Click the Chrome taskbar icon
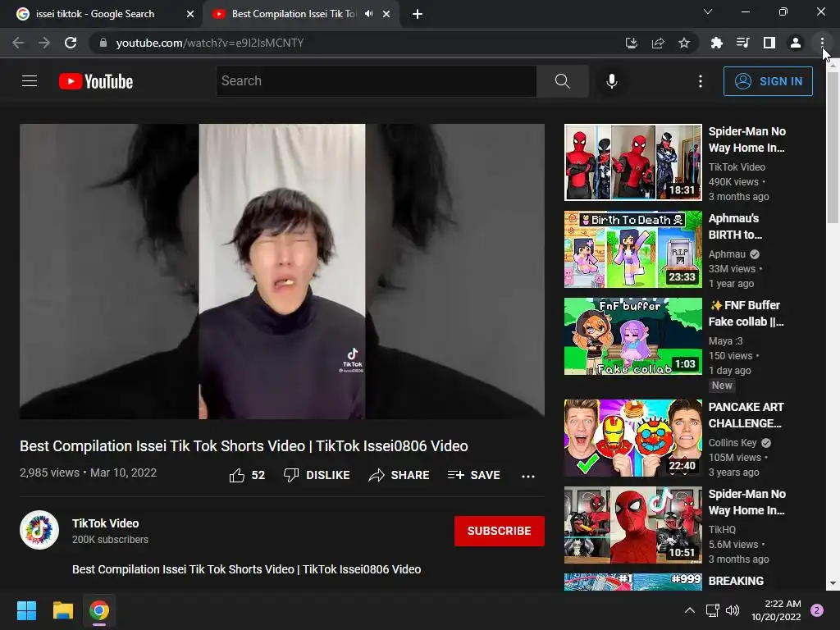Screen dimensions: 840x630 pyautogui.click(x=99, y=610)
